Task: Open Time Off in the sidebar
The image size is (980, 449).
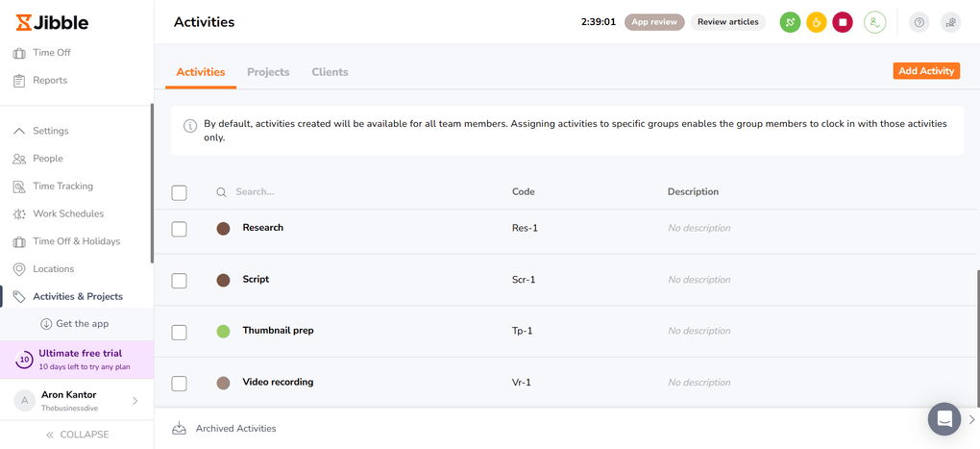Action: [51, 53]
